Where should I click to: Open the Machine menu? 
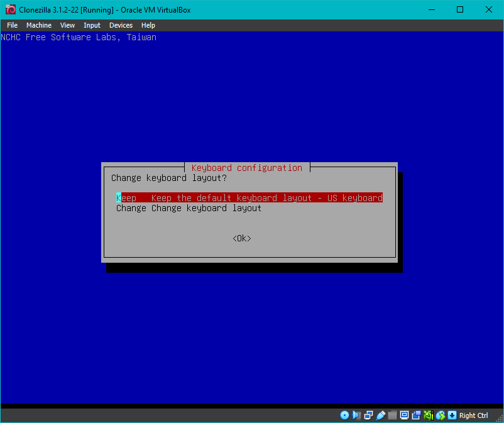pyautogui.click(x=39, y=25)
